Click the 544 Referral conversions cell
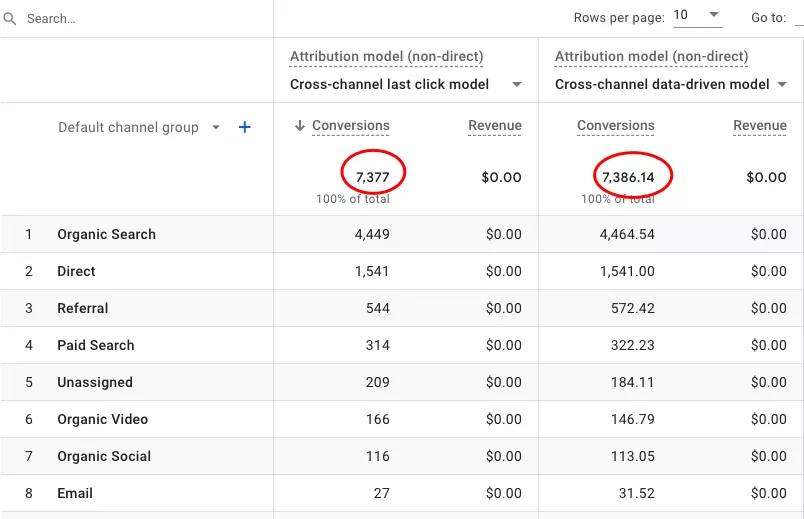This screenshot has width=804, height=519. pos(378,308)
